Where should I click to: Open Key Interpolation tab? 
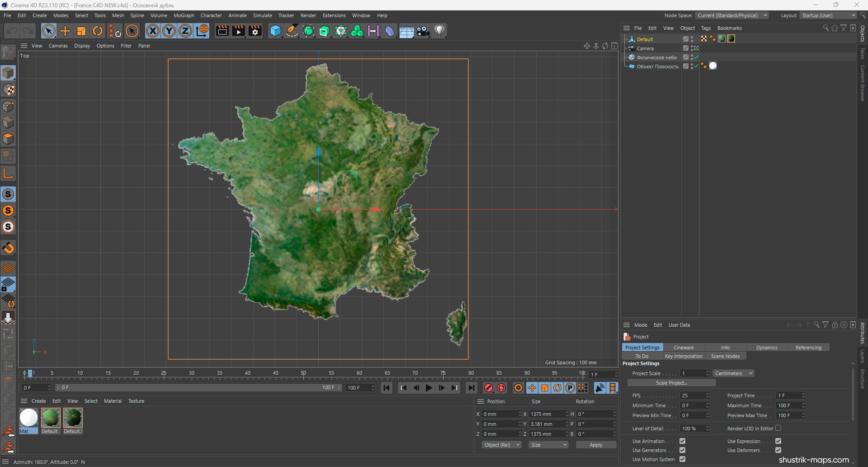(684, 356)
